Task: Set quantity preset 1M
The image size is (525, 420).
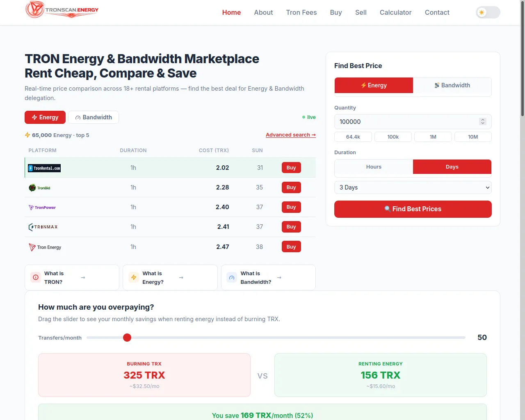Action: [433, 137]
